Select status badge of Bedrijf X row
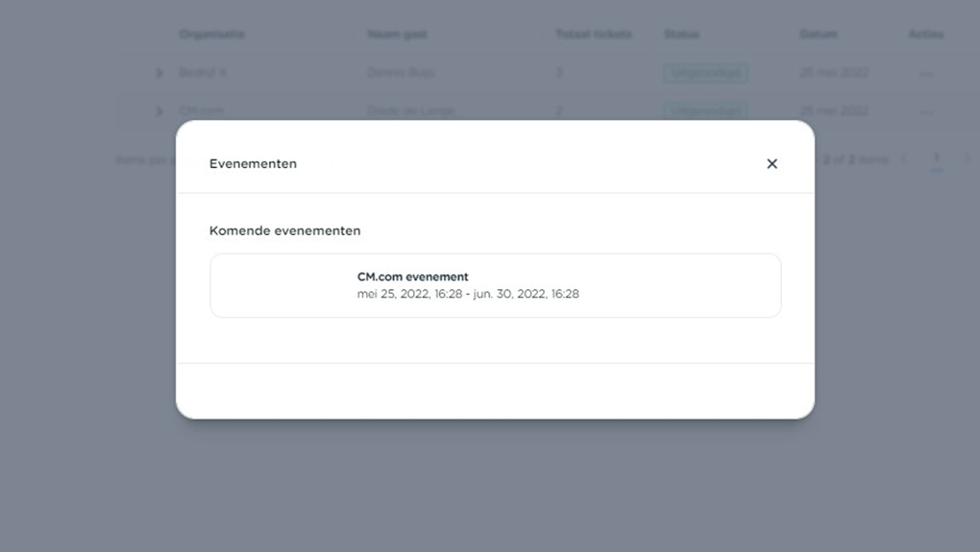 click(x=705, y=73)
